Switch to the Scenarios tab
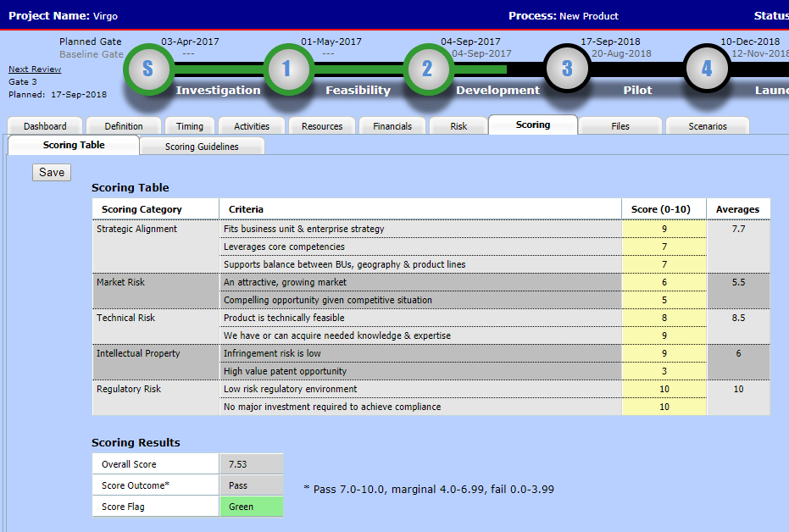Viewport: 789px width, 532px height. pos(708,126)
